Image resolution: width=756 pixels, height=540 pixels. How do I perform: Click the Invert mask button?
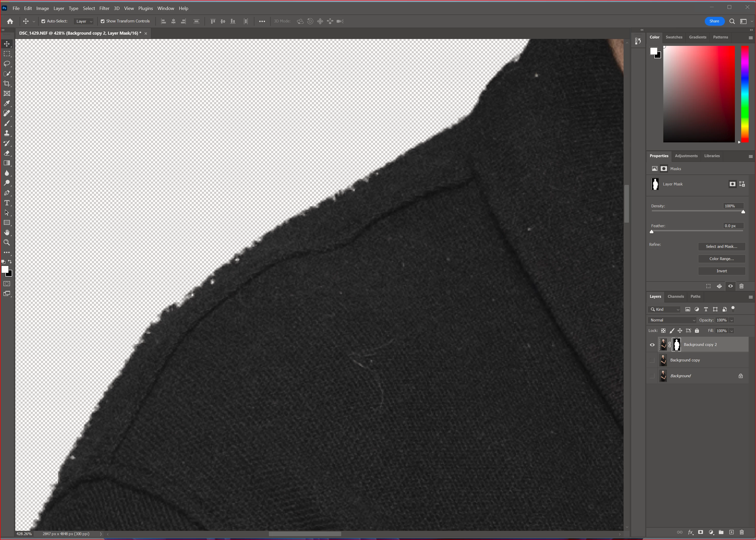pos(721,271)
